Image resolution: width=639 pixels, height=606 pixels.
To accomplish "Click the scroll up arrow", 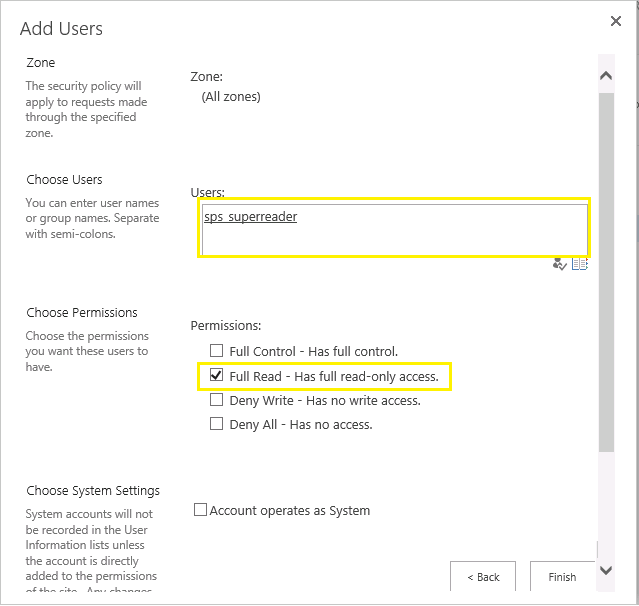I will tap(606, 76).
